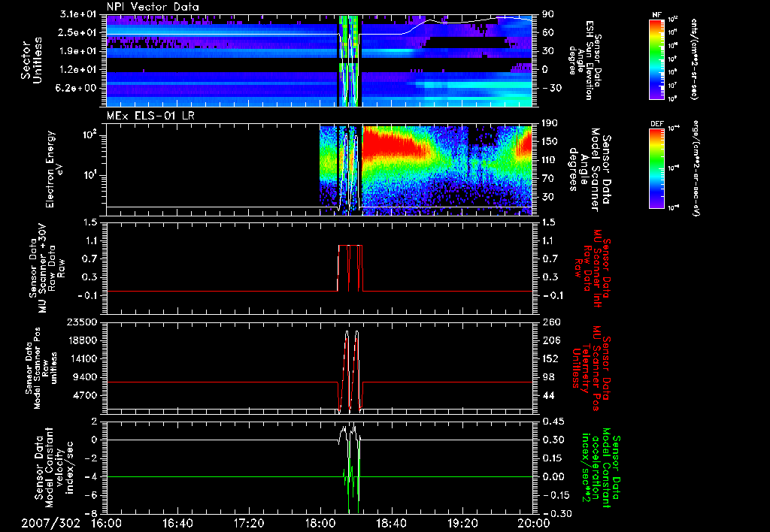Click the '2.5e+01' sector tick value
Image resolution: width=770 pixels, height=532 pixels.
77,32
